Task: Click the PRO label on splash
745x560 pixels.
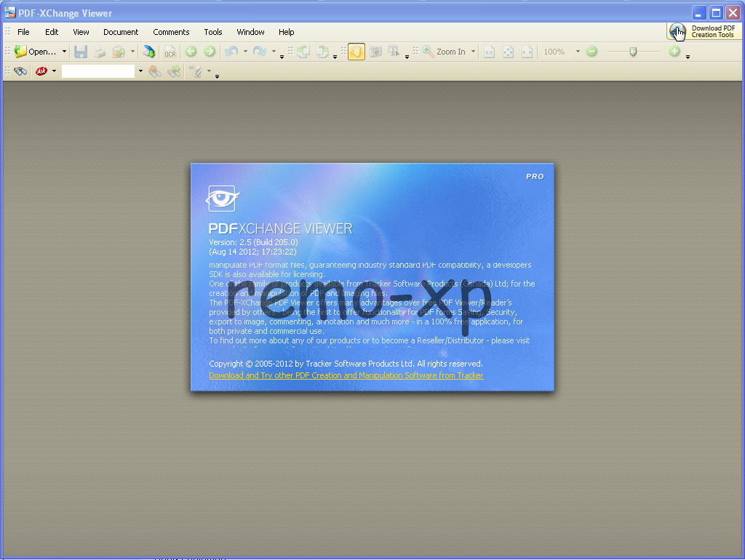Action: point(535,176)
